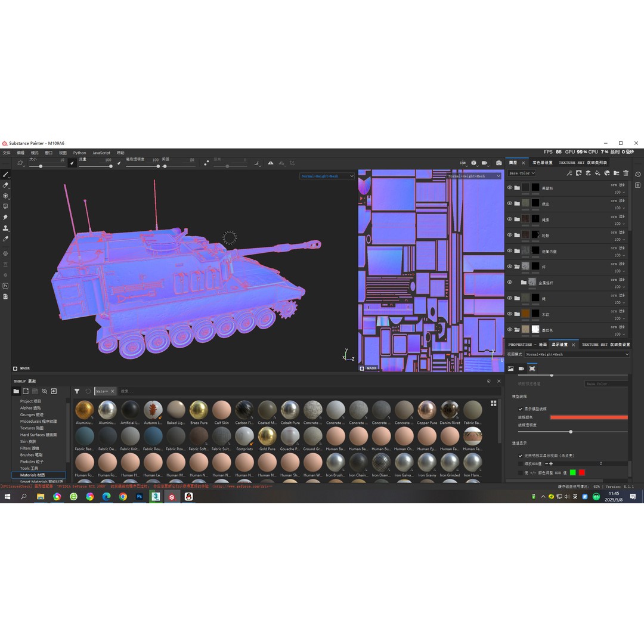Click the add fill layer icon
Viewport: 644px width, 644px height.
(x=597, y=174)
